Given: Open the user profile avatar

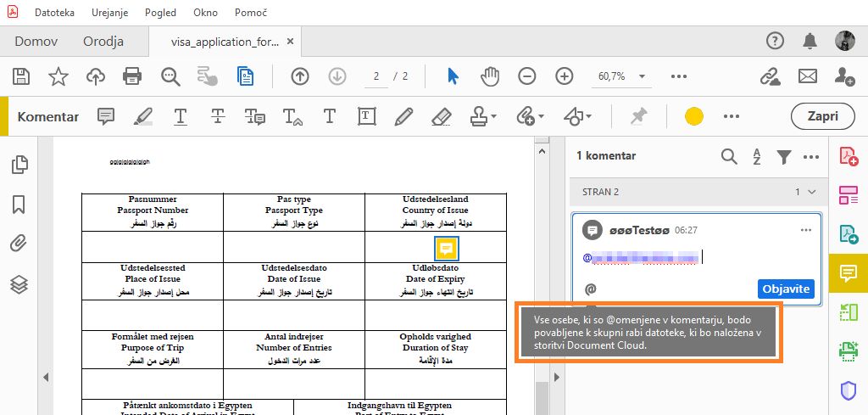Looking at the screenshot, I should pyautogui.click(x=845, y=41).
